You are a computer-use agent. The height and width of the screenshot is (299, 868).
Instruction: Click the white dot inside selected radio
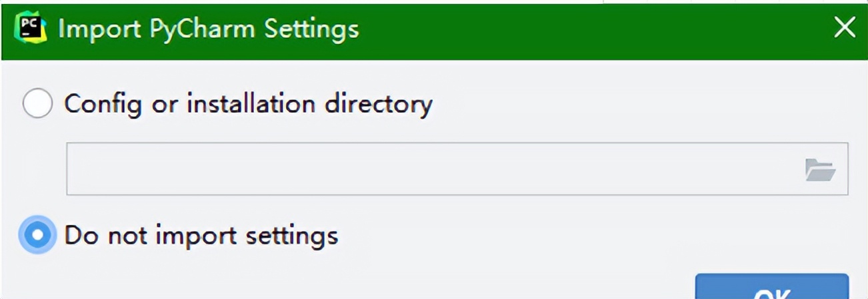37,235
